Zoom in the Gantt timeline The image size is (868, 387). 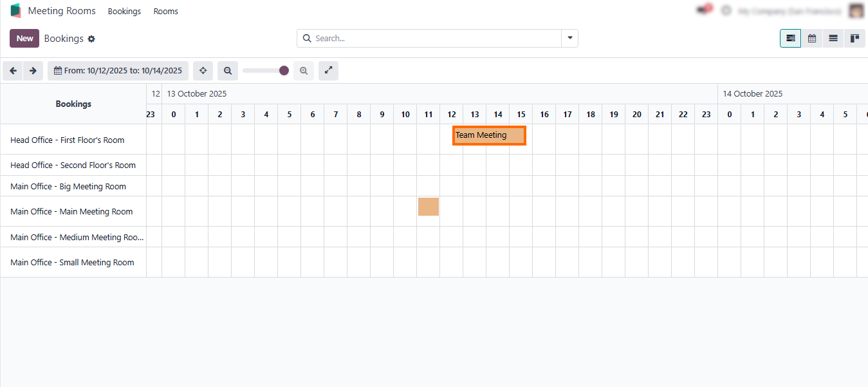click(x=304, y=71)
